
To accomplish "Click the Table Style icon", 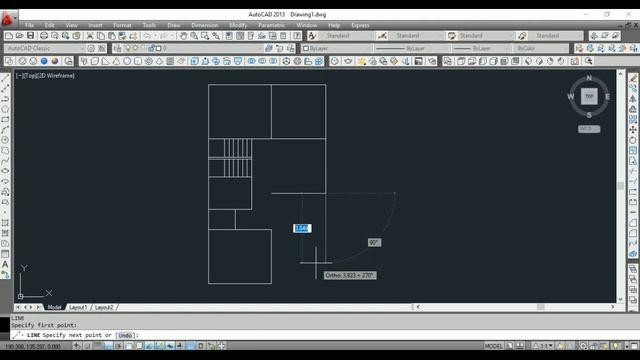I will (x=452, y=36).
